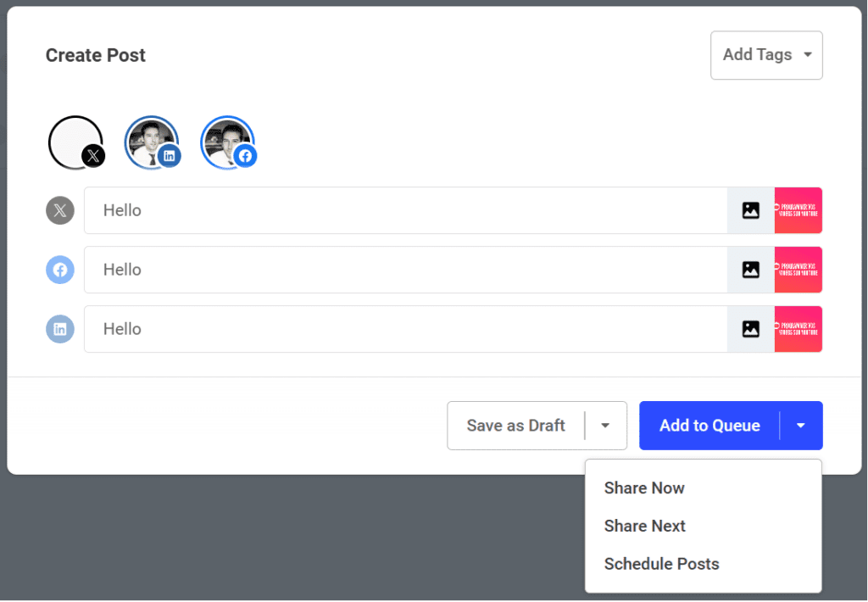Click the Save as Draft button
Image resolution: width=868 pixels, height=602 pixels.
click(515, 425)
